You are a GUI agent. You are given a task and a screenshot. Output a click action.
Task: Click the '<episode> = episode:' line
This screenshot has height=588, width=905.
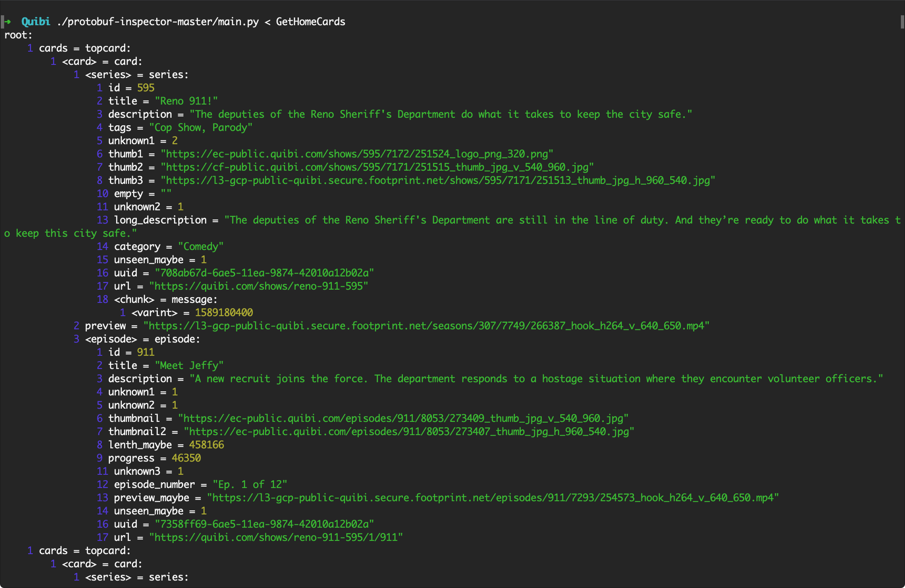pyautogui.click(x=143, y=339)
